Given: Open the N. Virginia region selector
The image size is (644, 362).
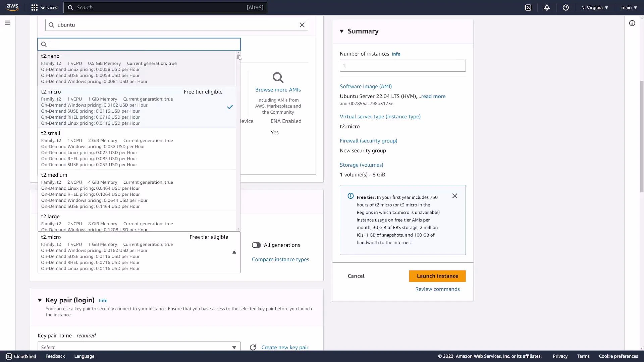Looking at the screenshot, I should [x=594, y=7].
